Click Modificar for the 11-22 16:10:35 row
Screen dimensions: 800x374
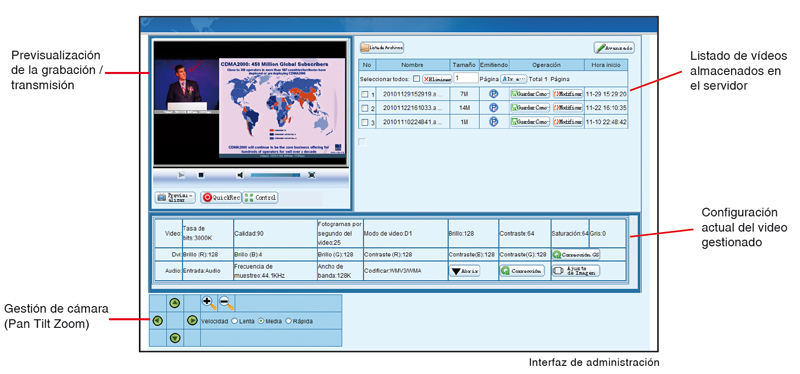[x=567, y=108]
